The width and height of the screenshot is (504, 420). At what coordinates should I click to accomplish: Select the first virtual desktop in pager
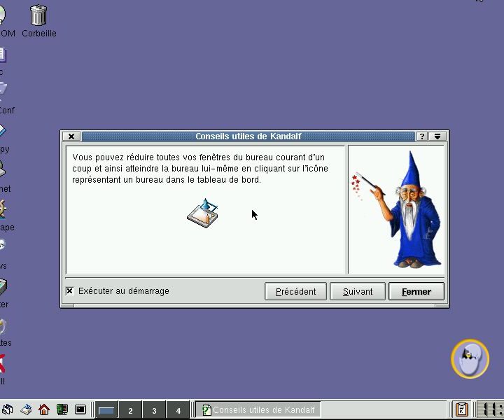pos(106,410)
